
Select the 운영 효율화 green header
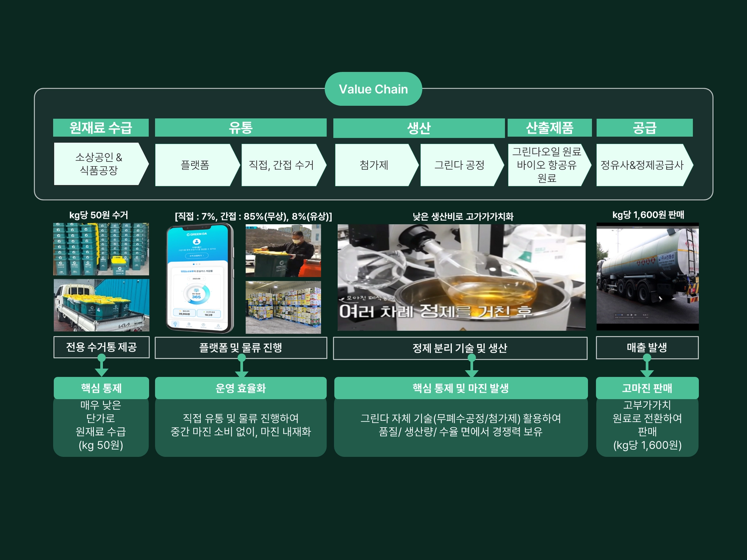click(x=240, y=388)
